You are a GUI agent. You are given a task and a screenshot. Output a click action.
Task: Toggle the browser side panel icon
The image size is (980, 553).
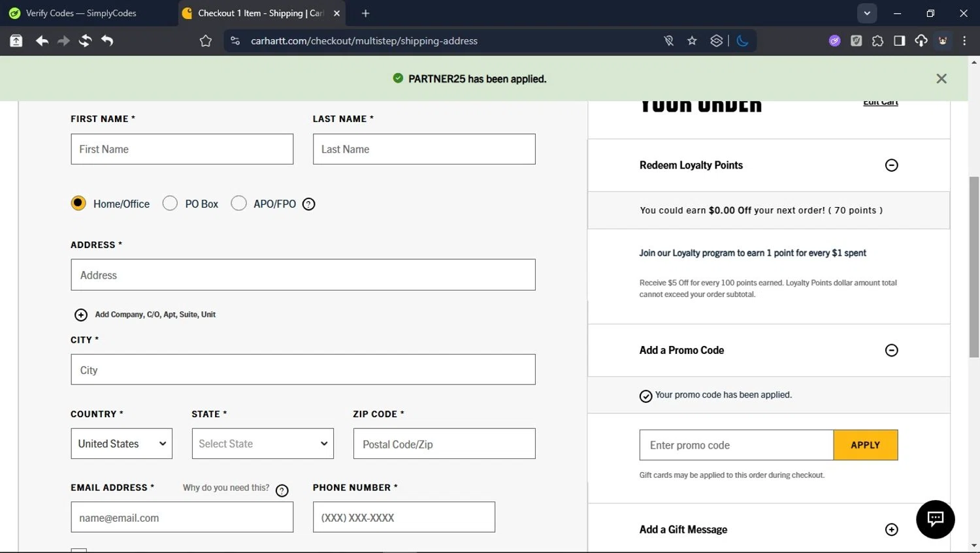[x=900, y=41]
